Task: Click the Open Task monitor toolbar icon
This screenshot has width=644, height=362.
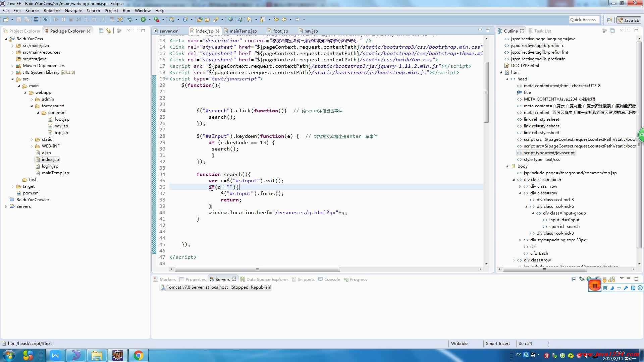Action: pos(36,19)
